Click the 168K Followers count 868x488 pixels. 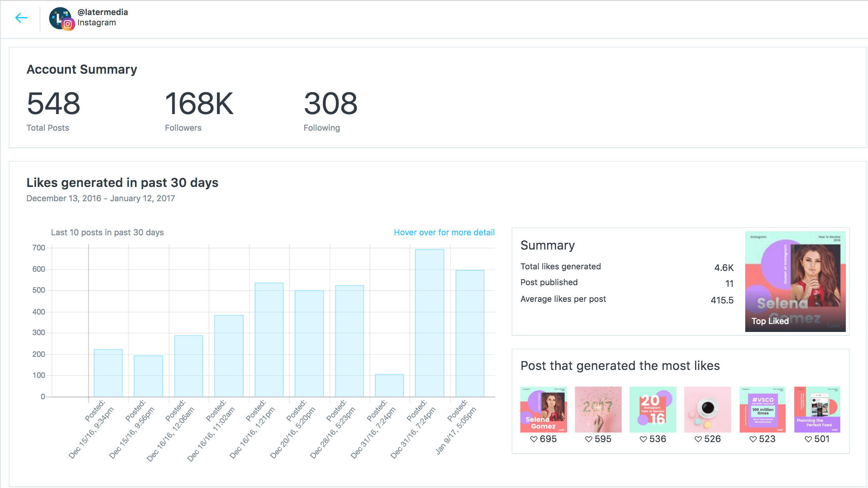[199, 104]
